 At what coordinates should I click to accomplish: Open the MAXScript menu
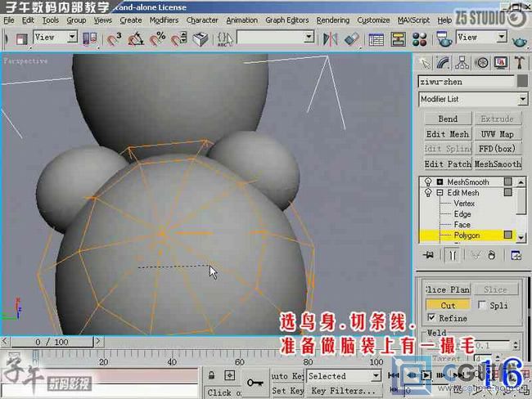click(413, 20)
